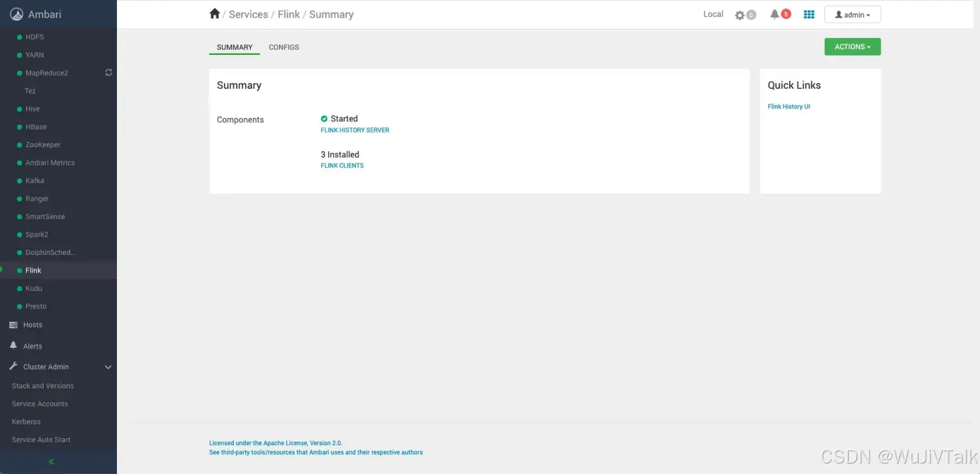Open Ambari Metrics service in sidebar
This screenshot has width=980, height=474.
(50, 163)
